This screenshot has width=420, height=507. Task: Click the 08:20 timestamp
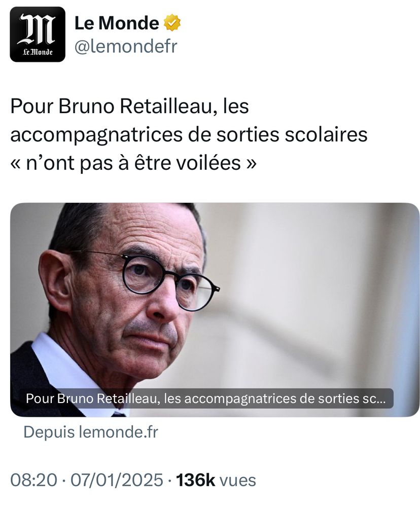pyautogui.click(x=33, y=480)
